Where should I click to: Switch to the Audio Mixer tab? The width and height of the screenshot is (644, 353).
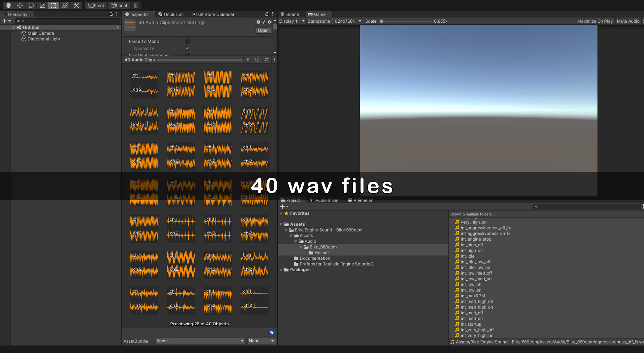tap(324, 200)
